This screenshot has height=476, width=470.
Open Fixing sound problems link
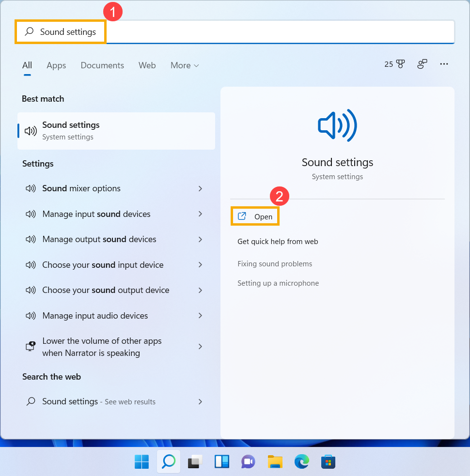[275, 264]
